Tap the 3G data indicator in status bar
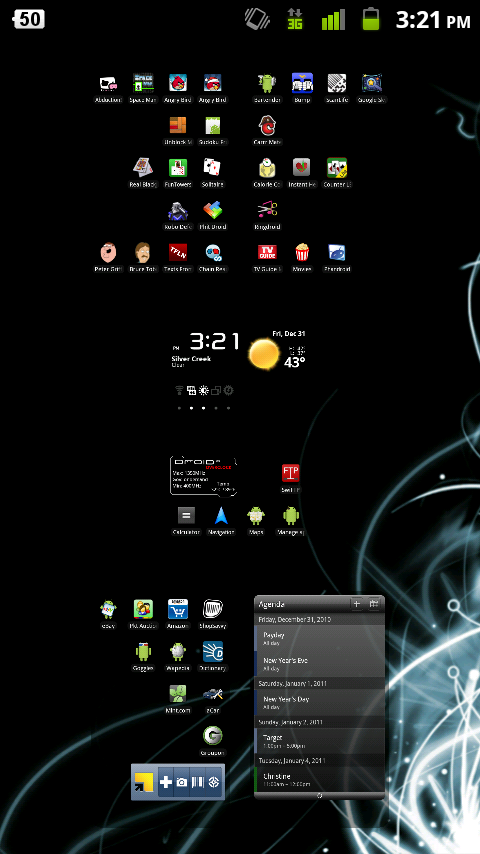This screenshot has height=854, width=480. point(295,19)
